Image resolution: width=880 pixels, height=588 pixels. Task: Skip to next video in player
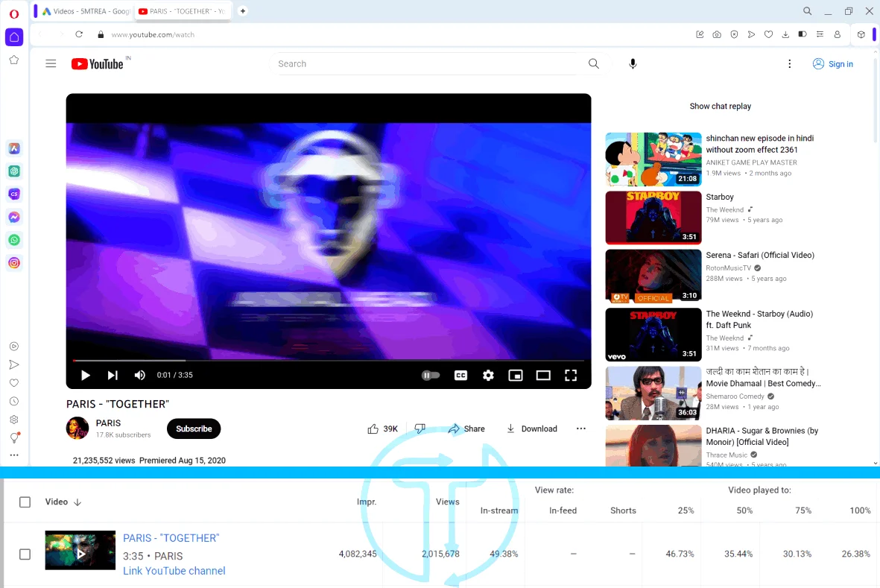tap(113, 376)
